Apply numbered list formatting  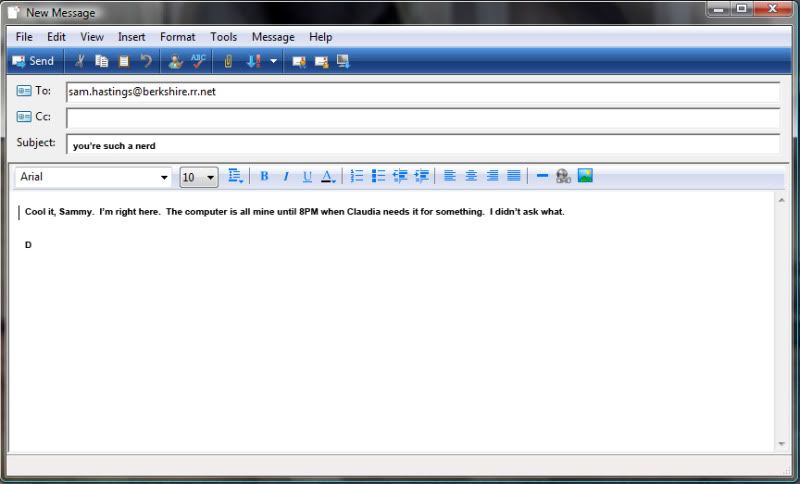(357, 176)
